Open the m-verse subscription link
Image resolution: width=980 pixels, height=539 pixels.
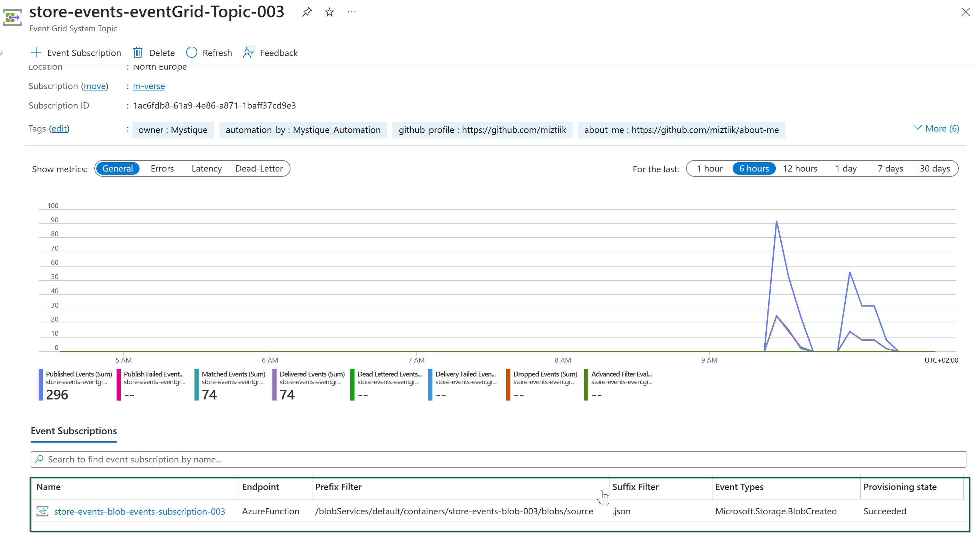(x=149, y=86)
